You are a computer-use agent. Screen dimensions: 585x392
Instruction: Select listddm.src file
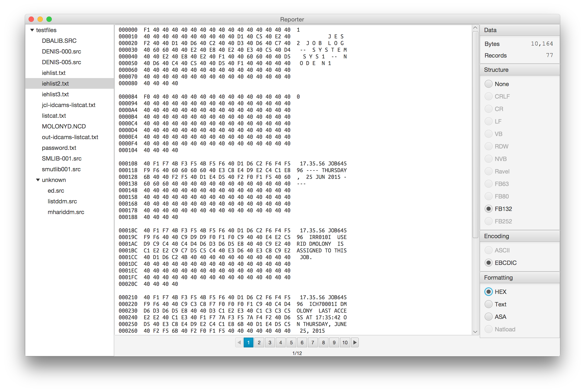coord(62,201)
